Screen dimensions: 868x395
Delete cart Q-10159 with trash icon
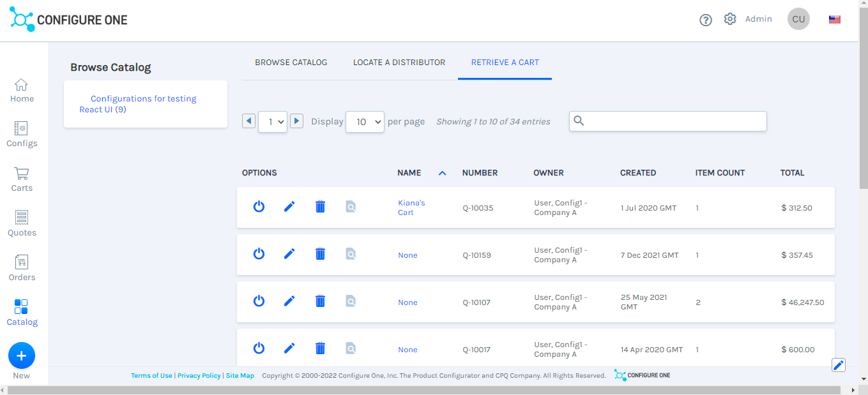point(320,254)
